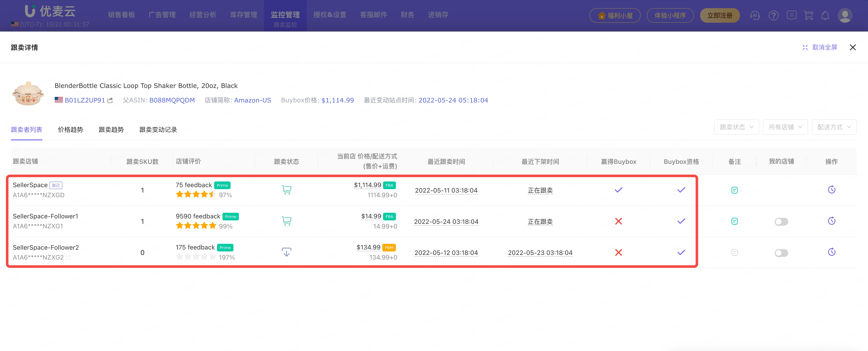Open the 配送方式 dropdown filter
Screen dimensions: 868x351
click(x=834, y=127)
